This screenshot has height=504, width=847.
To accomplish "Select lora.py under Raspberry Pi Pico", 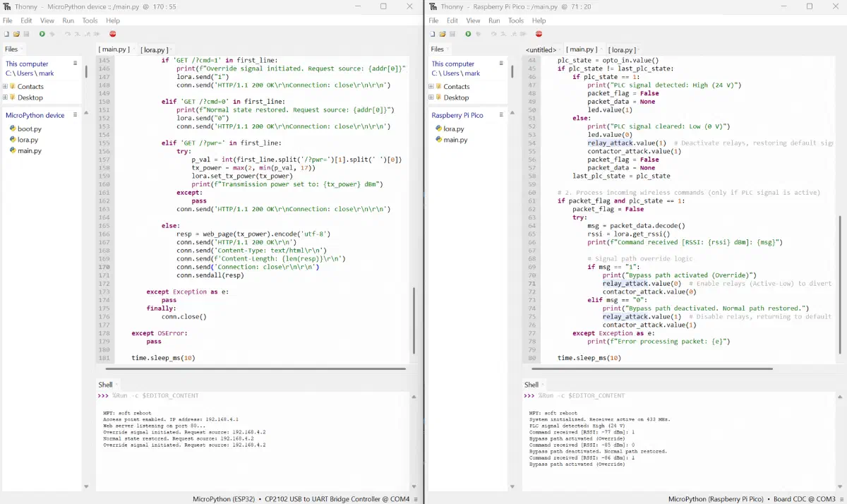I will click(x=454, y=129).
